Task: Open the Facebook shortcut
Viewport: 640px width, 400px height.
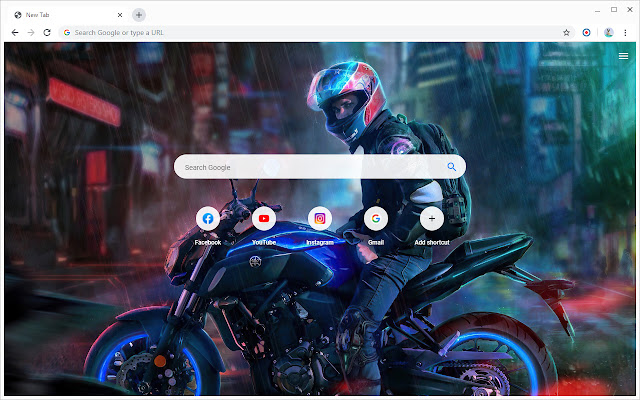Action: (208, 218)
